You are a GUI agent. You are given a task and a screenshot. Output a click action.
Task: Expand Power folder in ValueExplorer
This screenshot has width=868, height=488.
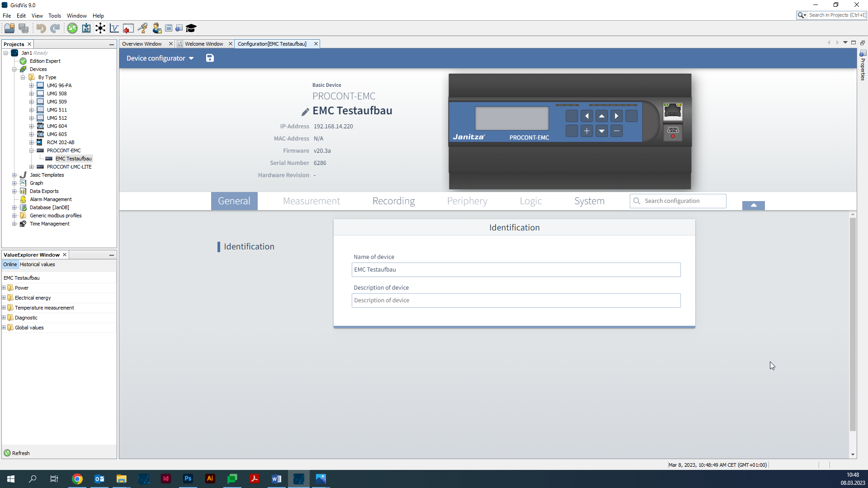coord(4,288)
